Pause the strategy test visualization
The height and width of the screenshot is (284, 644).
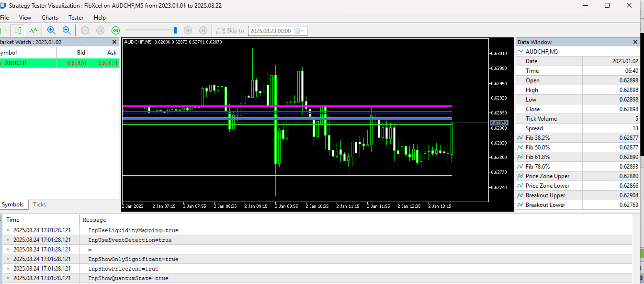(85, 30)
